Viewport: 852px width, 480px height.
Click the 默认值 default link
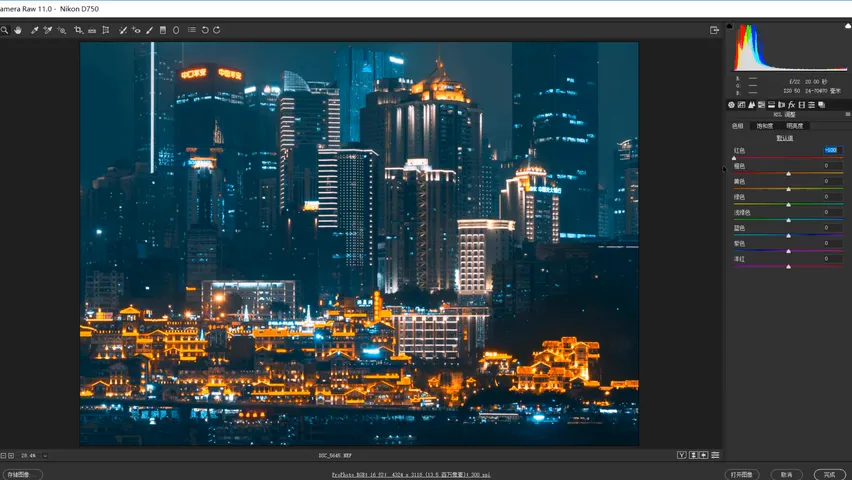coord(785,138)
